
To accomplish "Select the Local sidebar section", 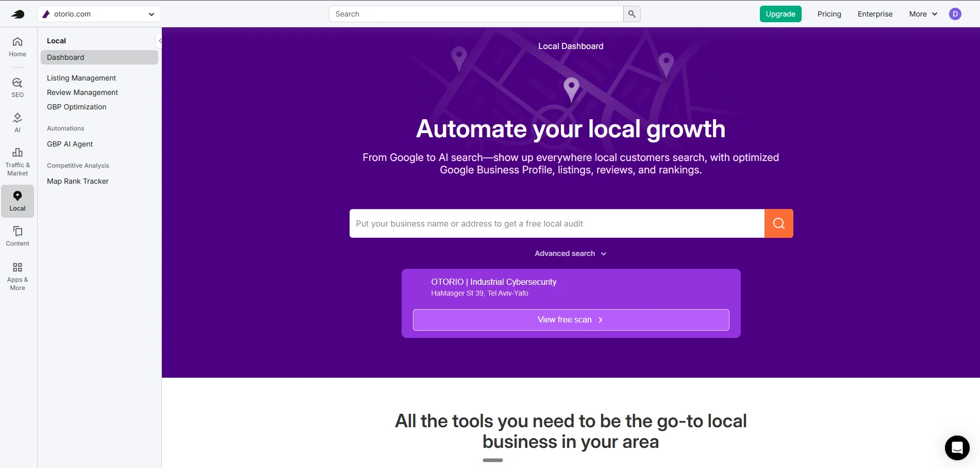I will [18, 201].
